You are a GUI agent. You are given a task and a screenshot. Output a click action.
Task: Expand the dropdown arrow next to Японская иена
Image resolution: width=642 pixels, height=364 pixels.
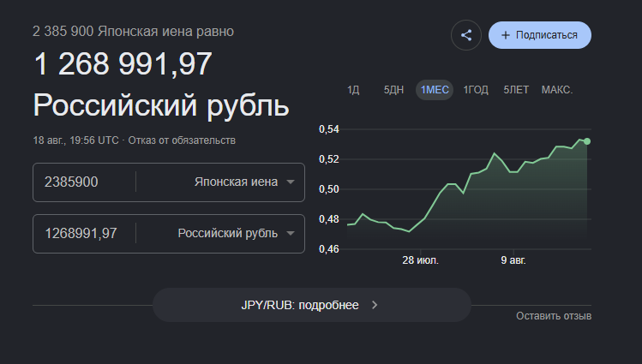click(291, 182)
